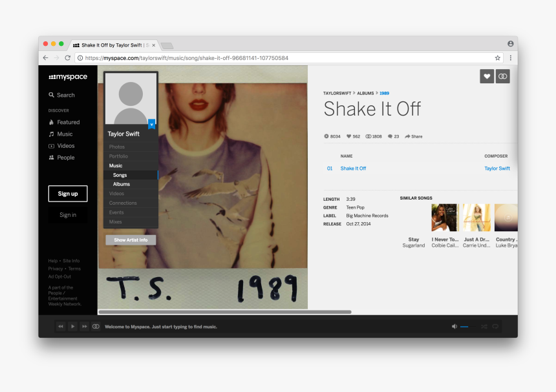This screenshot has width=556, height=392.
Task: Click the Myspace logo
Action: [68, 77]
